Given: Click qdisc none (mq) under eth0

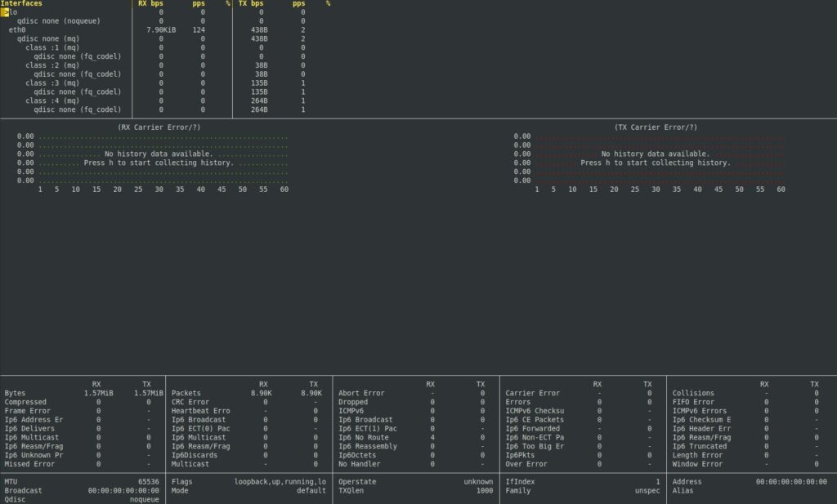Looking at the screenshot, I should (48, 38).
